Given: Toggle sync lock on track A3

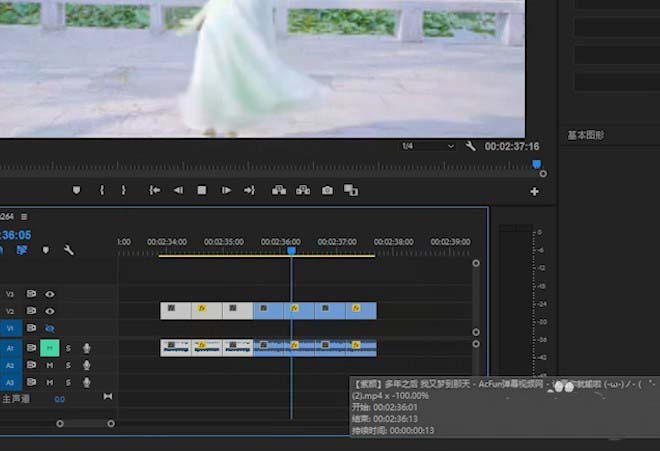Looking at the screenshot, I should click(31, 382).
